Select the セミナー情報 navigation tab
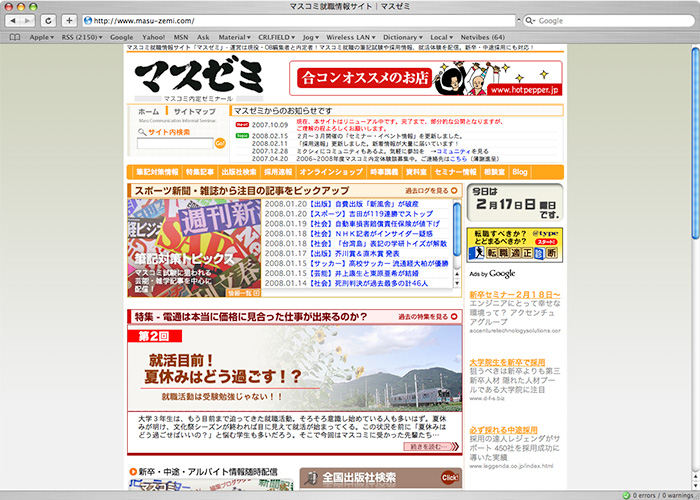The width and height of the screenshot is (700, 500). pos(455,172)
